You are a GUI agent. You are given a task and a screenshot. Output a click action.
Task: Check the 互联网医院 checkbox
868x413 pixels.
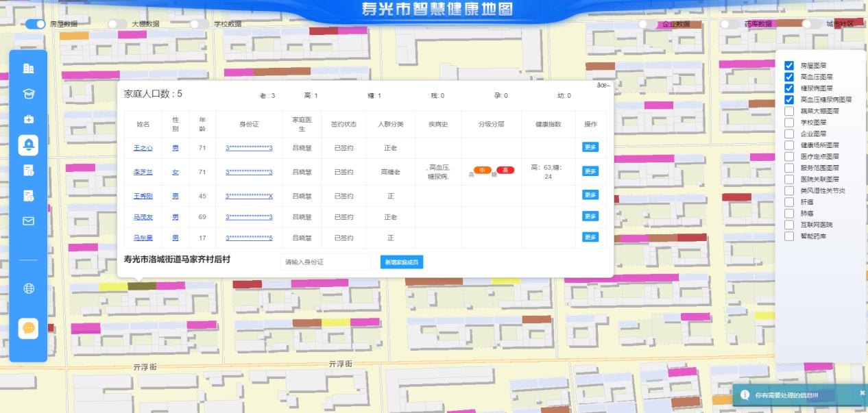pos(788,225)
